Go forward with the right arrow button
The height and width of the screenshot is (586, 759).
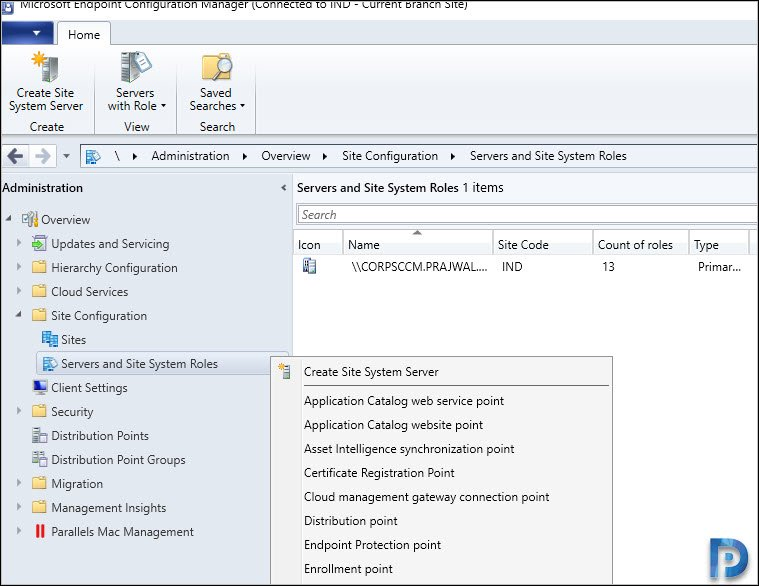[x=43, y=156]
